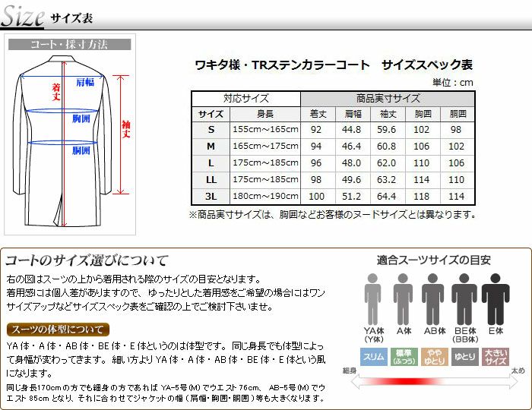Click the スーツの体型について brown heading
The height and width of the screenshot is (410, 532).
click(58, 330)
